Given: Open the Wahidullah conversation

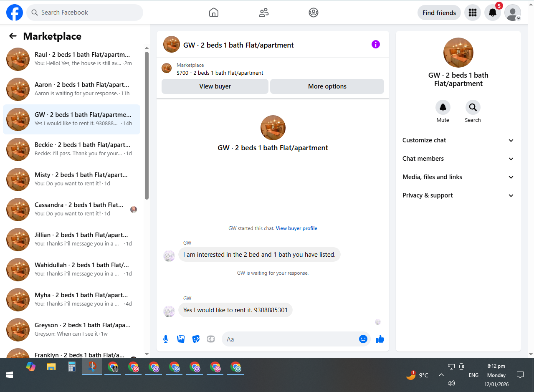Looking at the screenshot, I should (x=72, y=270).
